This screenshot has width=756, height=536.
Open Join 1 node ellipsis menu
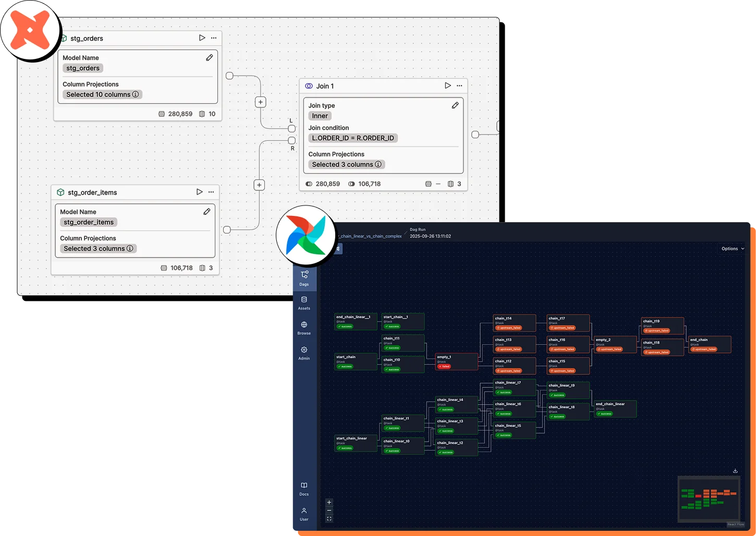459,86
